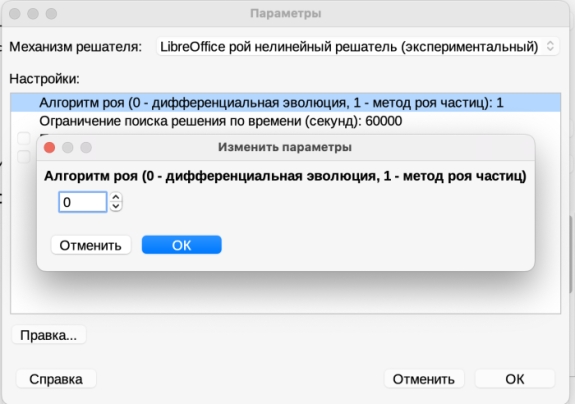Decrease swarm algorithm value with down arrow

tap(116, 206)
